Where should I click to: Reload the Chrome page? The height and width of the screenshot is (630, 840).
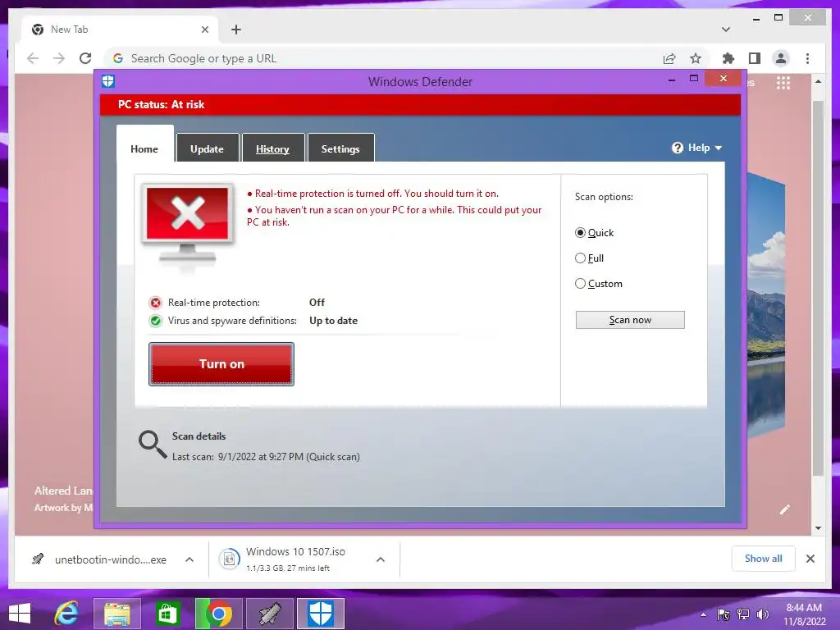[85, 58]
